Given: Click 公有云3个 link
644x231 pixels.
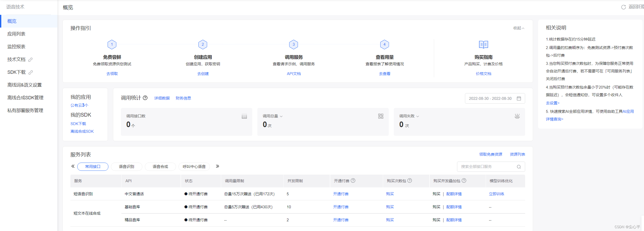Looking at the screenshot, I should 79,105.
